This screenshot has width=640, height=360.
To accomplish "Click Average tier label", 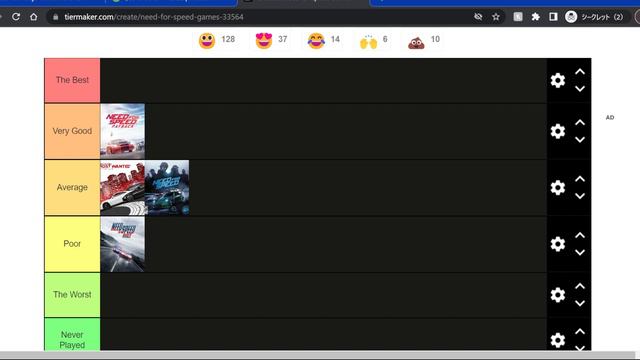I will pos(72,187).
